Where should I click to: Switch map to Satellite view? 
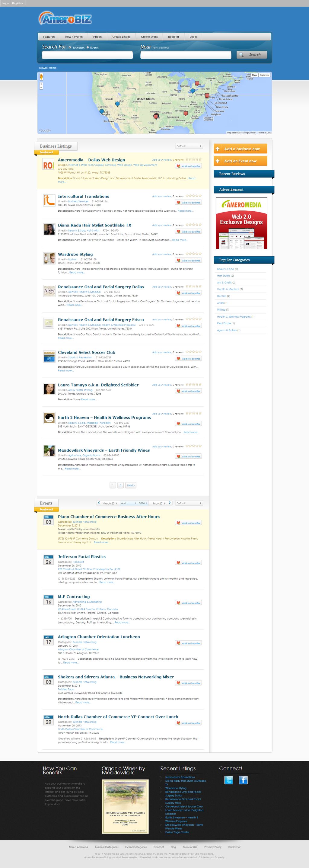tap(265, 75)
